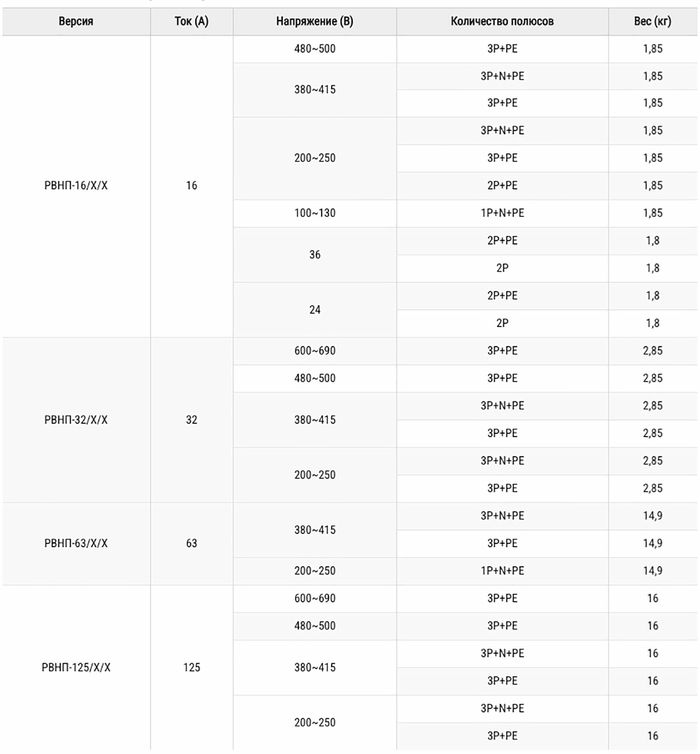Click the 24 volt voltage cell

tap(315, 310)
